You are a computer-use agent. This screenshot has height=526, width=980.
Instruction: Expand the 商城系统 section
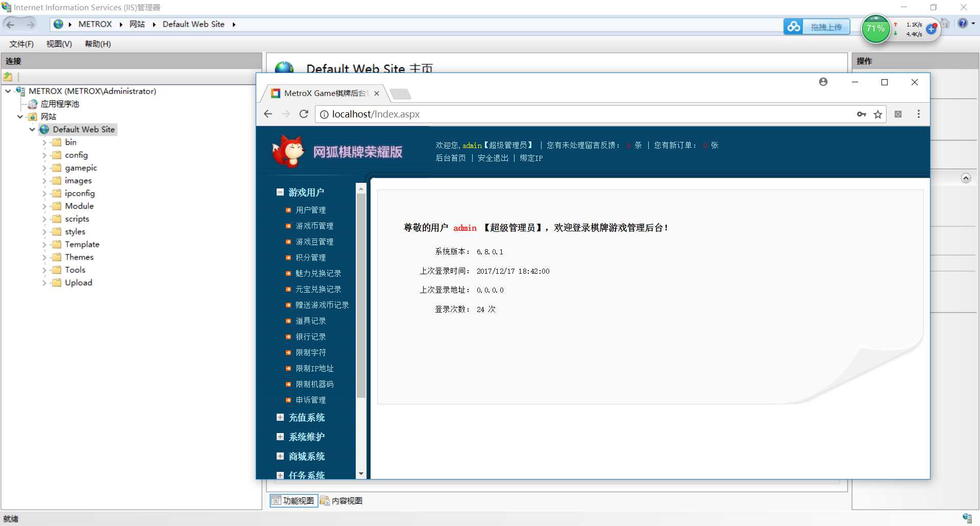pyautogui.click(x=280, y=456)
